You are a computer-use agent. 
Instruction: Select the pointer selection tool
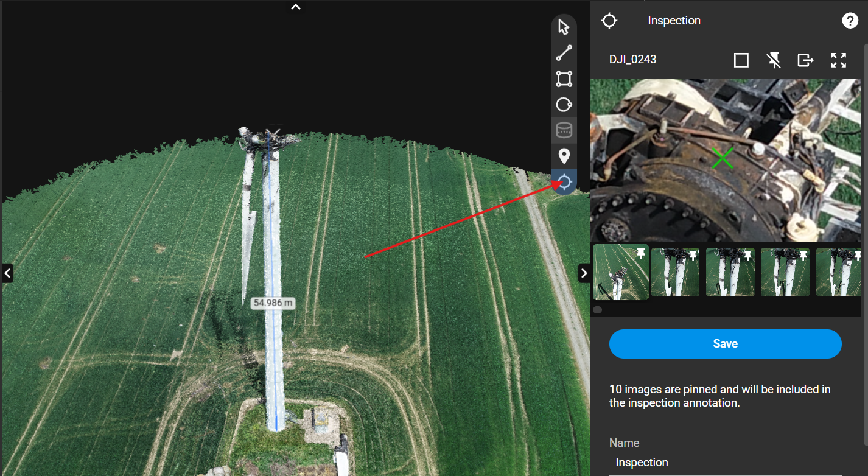coord(564,27)
